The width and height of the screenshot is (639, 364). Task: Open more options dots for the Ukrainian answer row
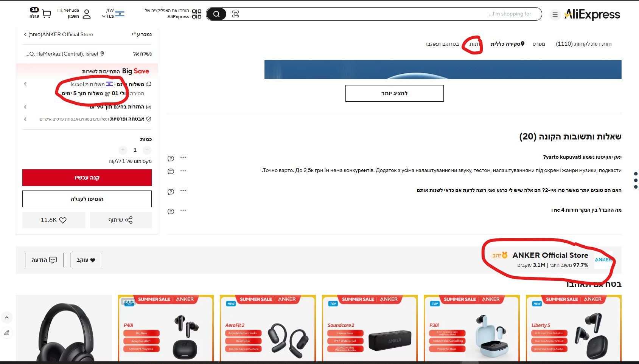(x=183, y=171)
